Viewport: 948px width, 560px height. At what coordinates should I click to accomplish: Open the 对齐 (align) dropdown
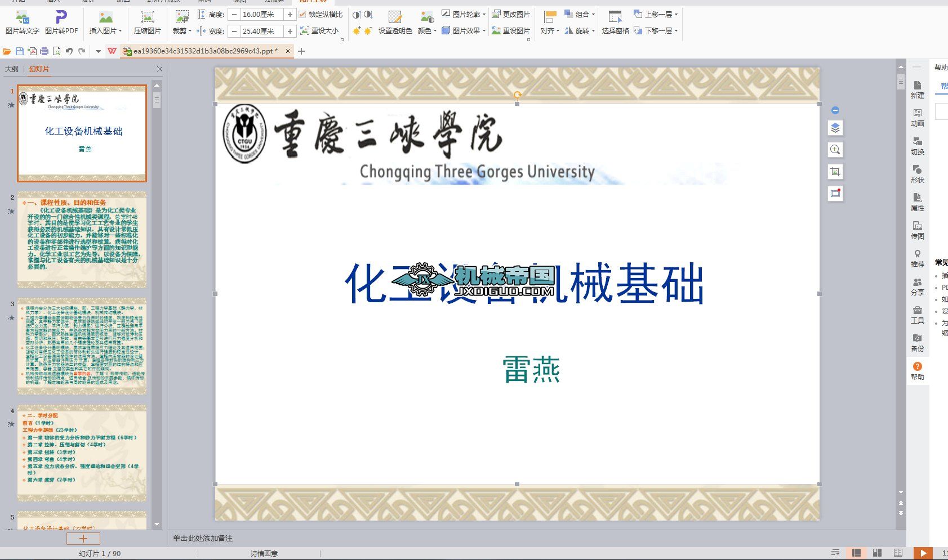(x=550, y=23)
